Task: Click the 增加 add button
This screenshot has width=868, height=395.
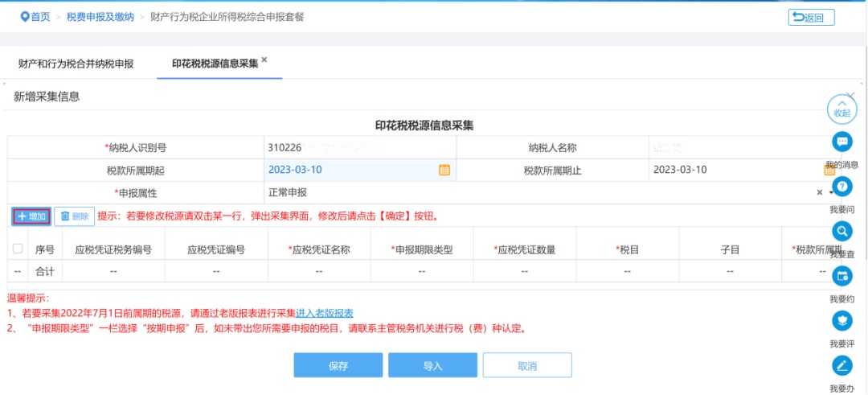Action: pyautogui.click(x=32, y=216)
